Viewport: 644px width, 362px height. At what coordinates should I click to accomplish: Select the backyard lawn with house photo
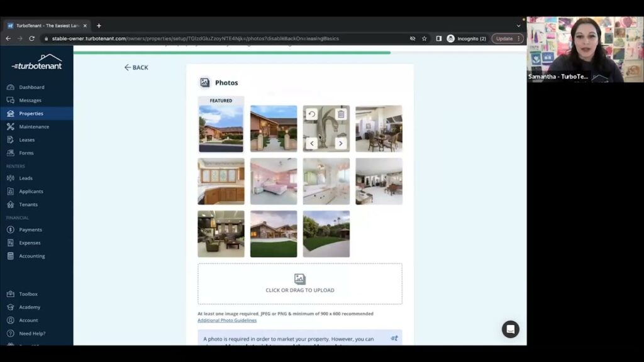point(274,234)
